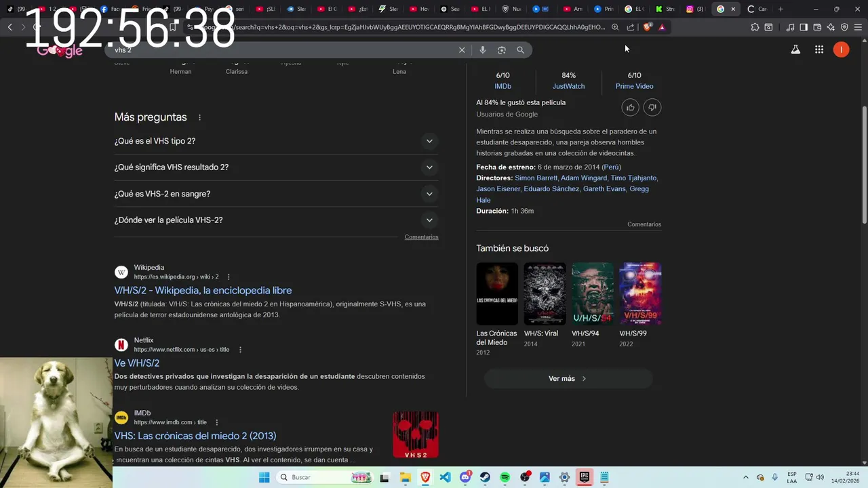This screenshot has width=868, height=488.
Task: Open Ve V/H/S/2 Netflix link
Action: click(137, 363)
